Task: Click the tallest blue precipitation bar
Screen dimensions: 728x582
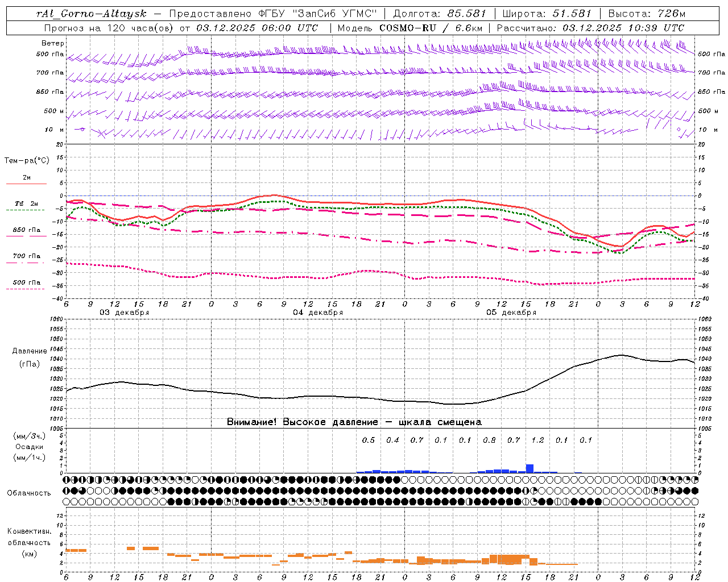Action: [530, 468]
